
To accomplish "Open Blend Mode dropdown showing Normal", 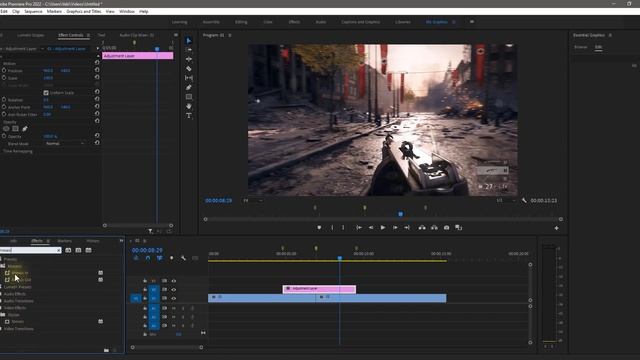I will [x=65, y=144].
